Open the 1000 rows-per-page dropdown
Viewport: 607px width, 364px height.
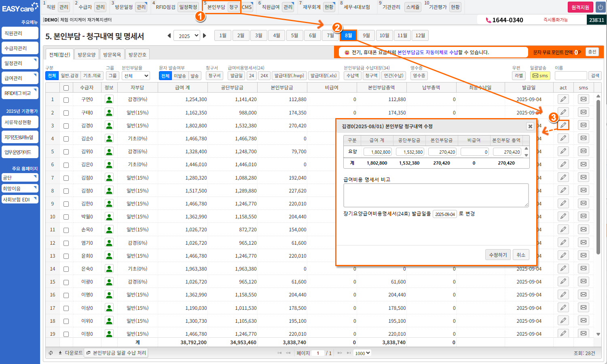pos(362,353)
